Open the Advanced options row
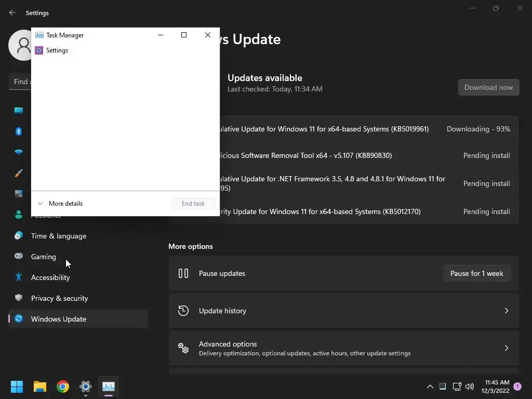This screenshot has height=399, width=532. pyautogui.click(x=344, y=348)
